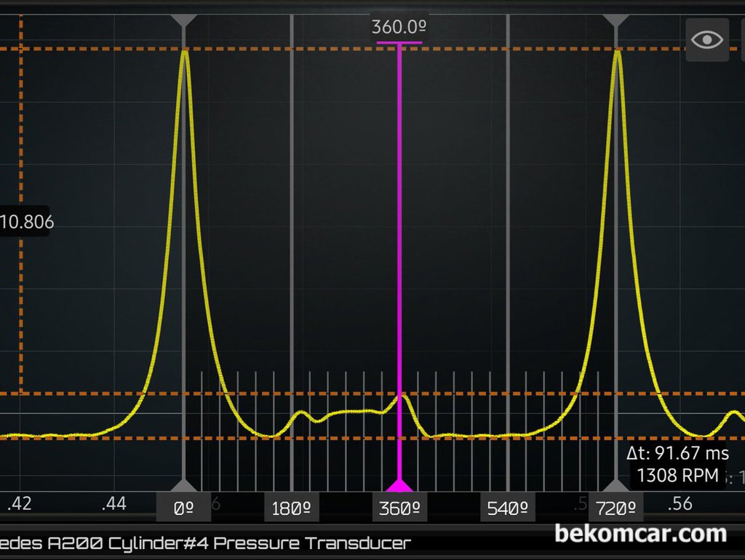This screenshot has width=745, height=560.
Task: Click the 10.806 measurement value label
Action: (27, 222)
